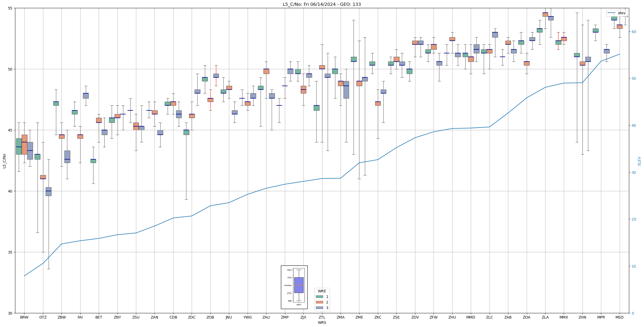644x327 pixels.
Task: Click the L5_C/No y-axis label
Action: click(x=4, y=161)
